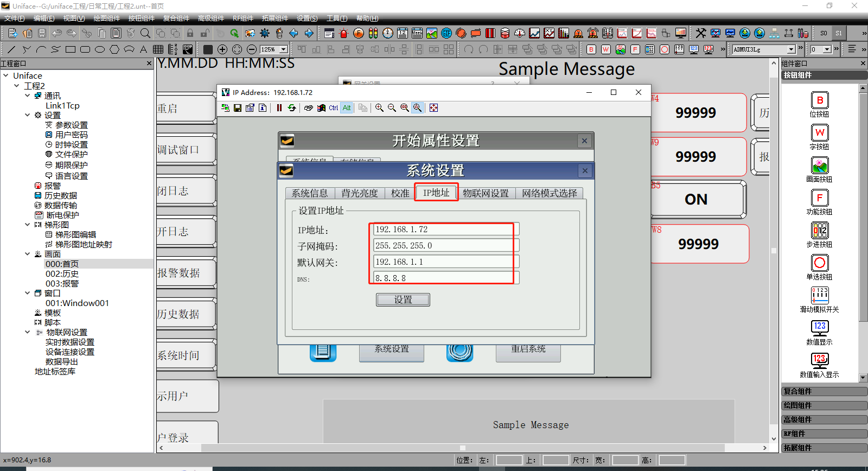Click the IP地址 input field
This screenshot has height=471, width=868.
click(446, 229)
